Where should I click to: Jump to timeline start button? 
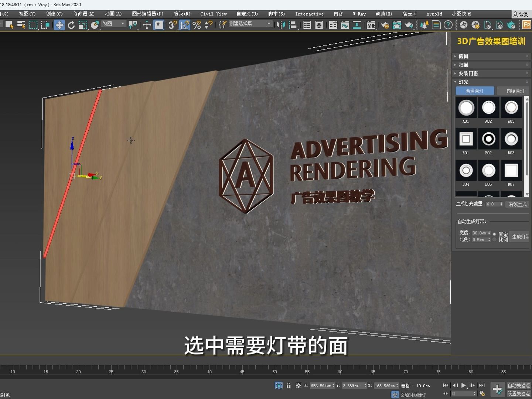[x=446, y=385]
